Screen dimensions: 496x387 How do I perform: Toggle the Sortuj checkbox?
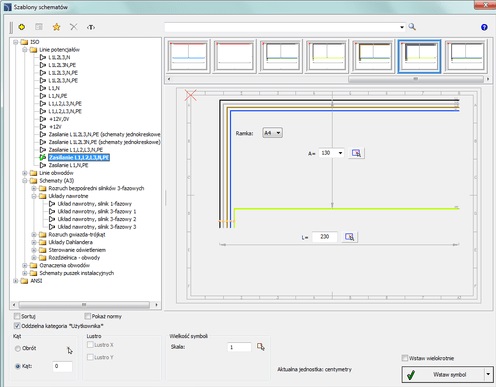(17, 316)
